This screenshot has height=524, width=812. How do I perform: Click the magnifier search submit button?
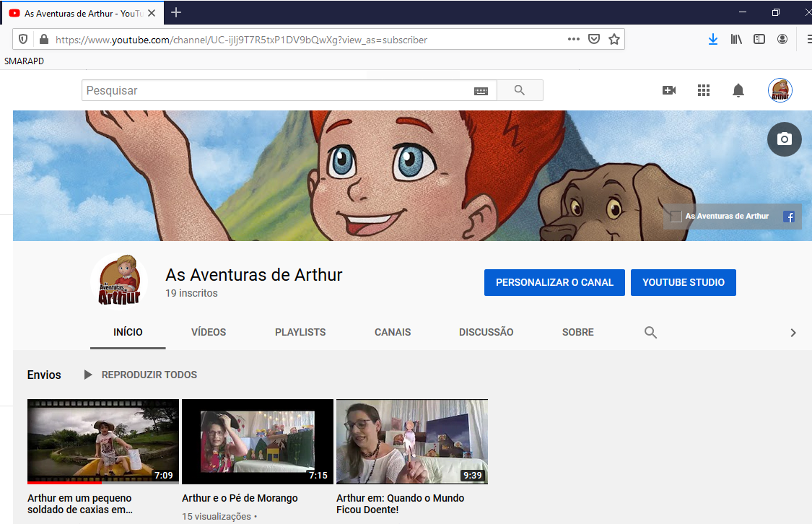(520, 90)
